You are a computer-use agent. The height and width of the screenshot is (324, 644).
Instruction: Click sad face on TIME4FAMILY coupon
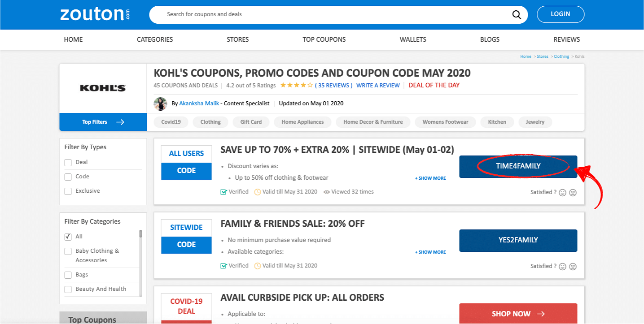tap(573, 193)
